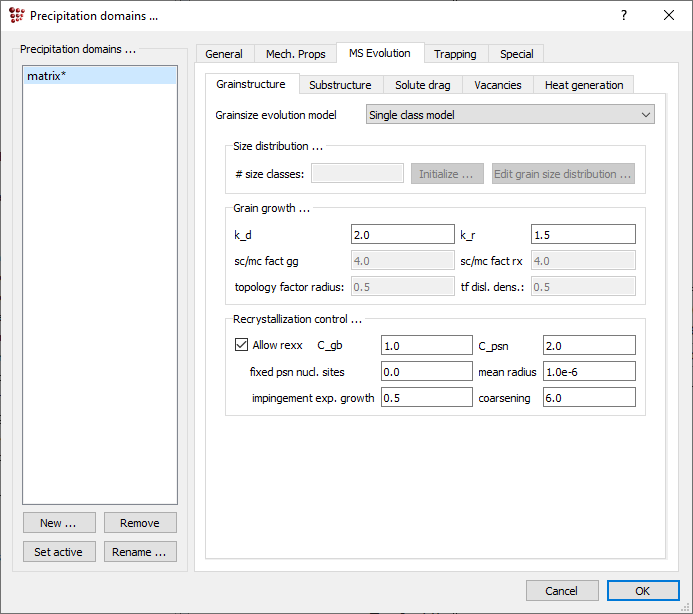Open the Mech. Props tab

[x=295, y=54]
